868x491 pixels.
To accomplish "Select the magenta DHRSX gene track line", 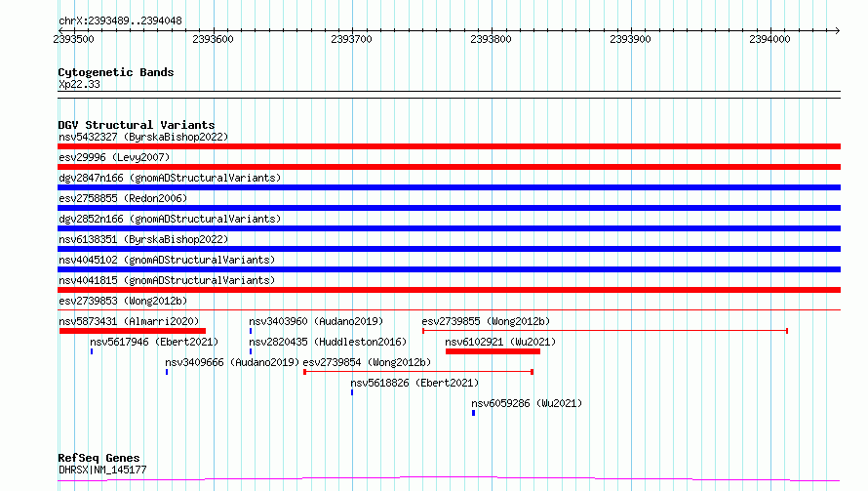I will [449, 478].
